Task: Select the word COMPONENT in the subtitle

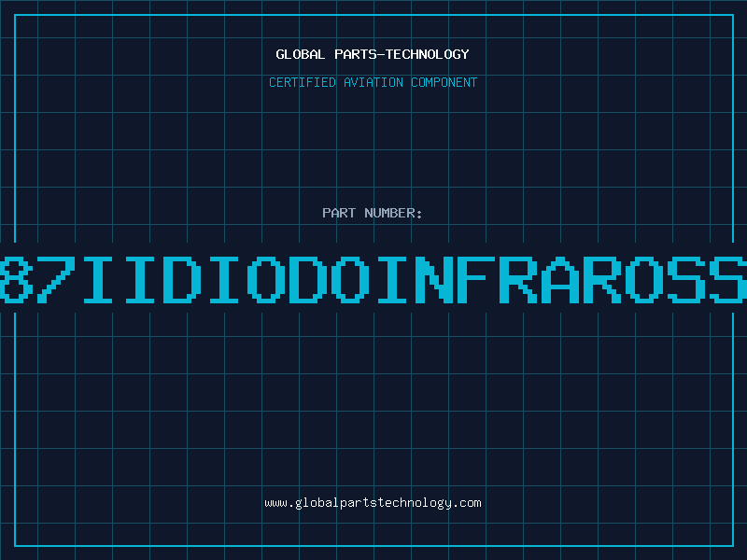Action: coord(444,82)
